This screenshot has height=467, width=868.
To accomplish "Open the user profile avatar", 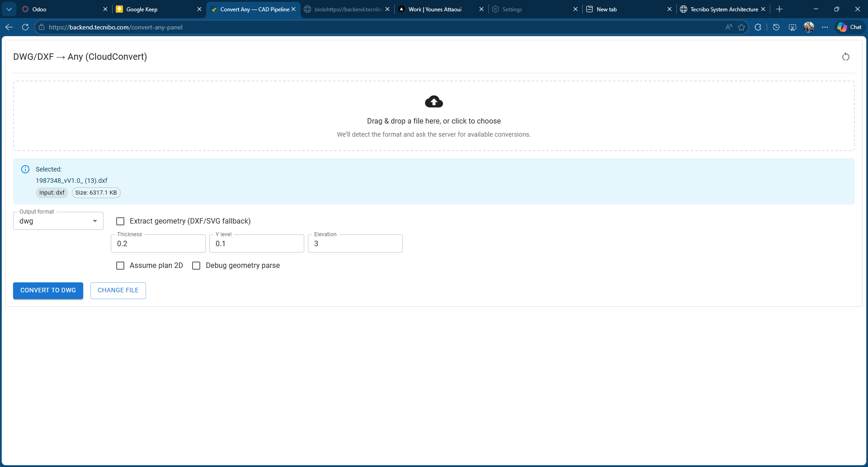I will coord(809,27).
